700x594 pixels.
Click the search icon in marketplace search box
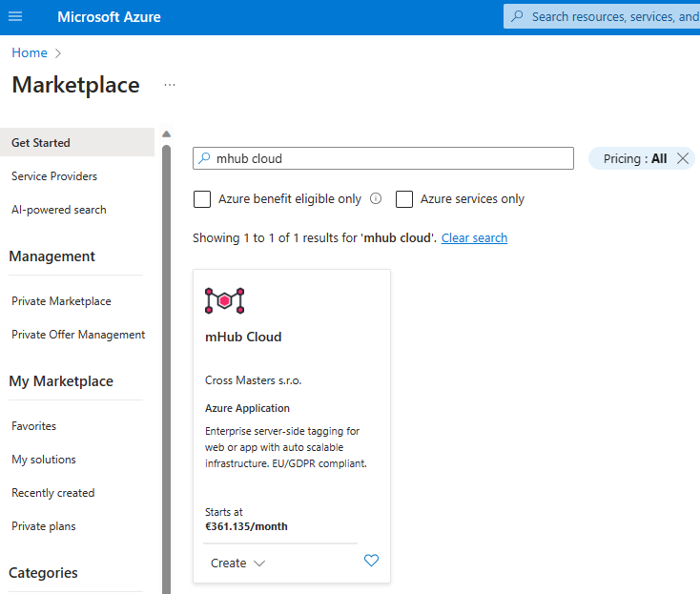click(204, 158)
